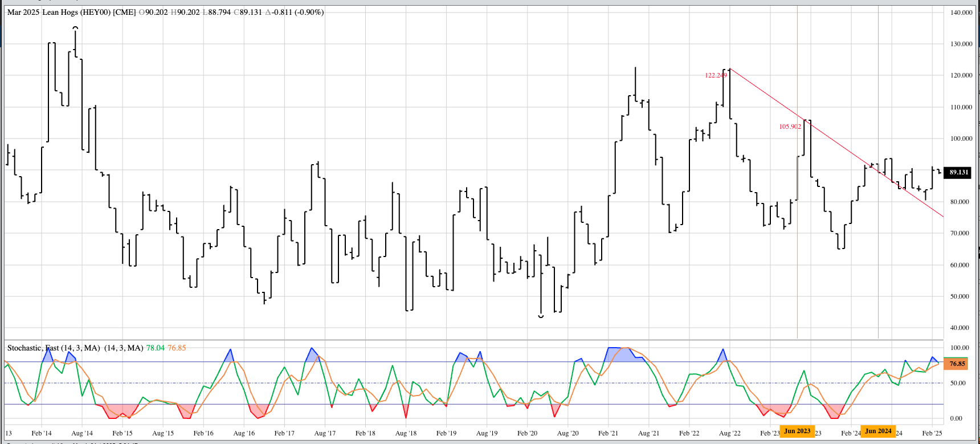The width and height of the screenshot is (980, 444).
Task: Click the Jun 2023 date marker label
Action: [797, 431]
